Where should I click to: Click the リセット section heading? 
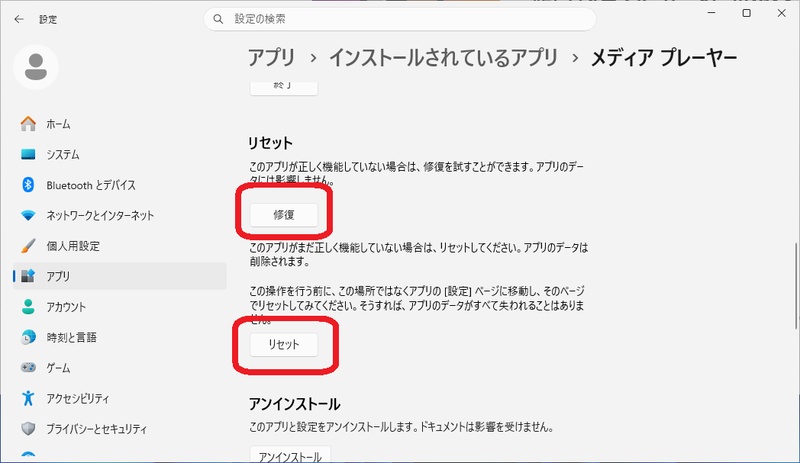coord(270,142)
